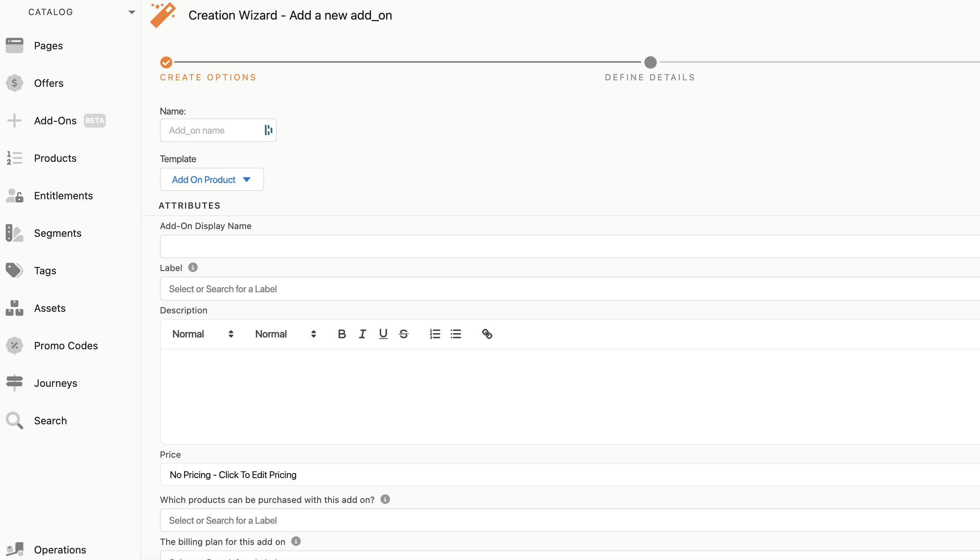The width and height of the screenshot is (980, 560).
Task: Insert a bulleted list
Action: tap(456, 334)
